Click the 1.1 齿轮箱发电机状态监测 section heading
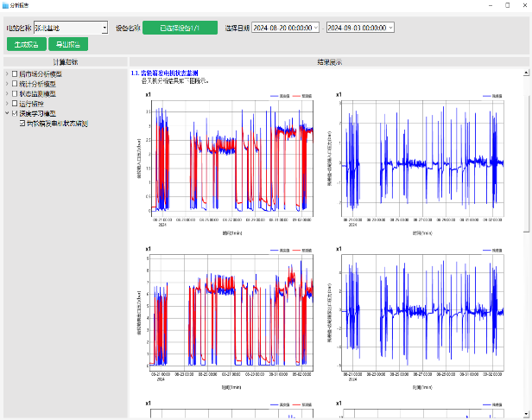The height and width of the screenshot is (420, 532). (164, 73)
